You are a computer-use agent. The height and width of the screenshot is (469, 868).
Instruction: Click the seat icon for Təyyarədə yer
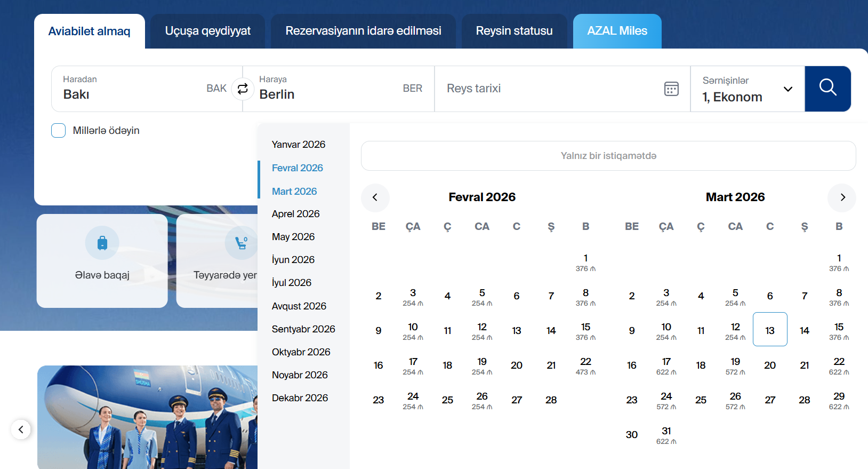tap(241, 243)
